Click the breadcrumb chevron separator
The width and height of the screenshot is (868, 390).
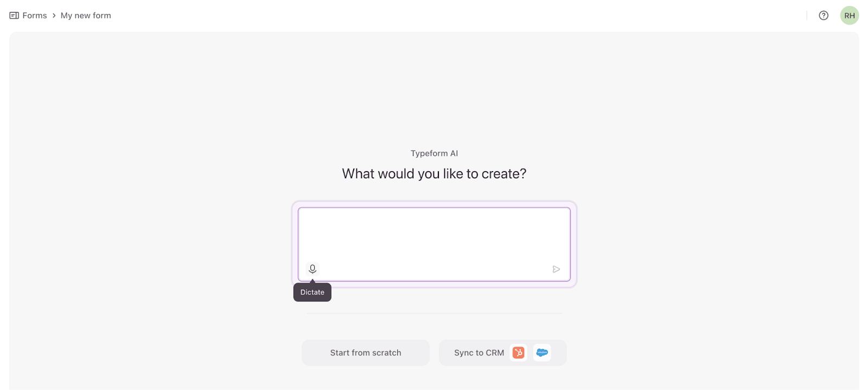click(54, 16)
